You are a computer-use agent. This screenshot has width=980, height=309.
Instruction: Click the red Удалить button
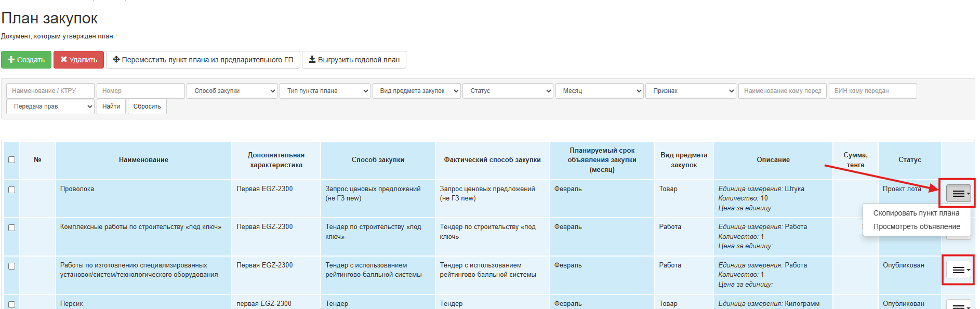pos(78,60)
